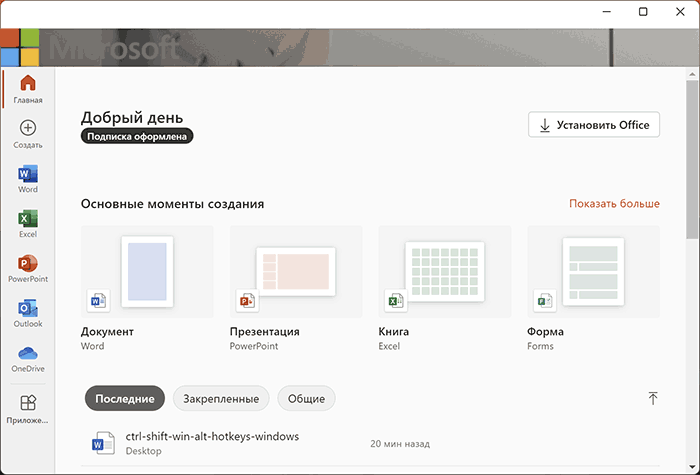This screenshot has width=700, height=475.
Task: Select the Последние tab
Action: click(125, 398)
